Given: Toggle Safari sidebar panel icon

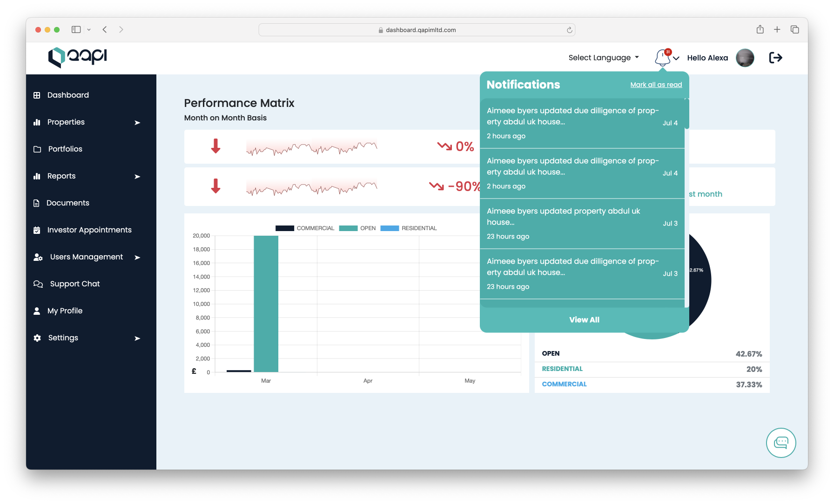Looking at the screenshot, I should pos(76,30).
